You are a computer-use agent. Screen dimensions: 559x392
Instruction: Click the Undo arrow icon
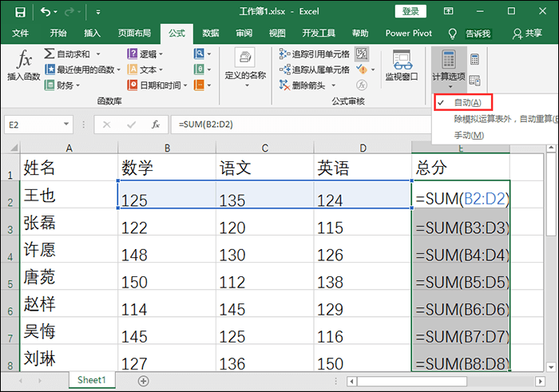[45, 12]
